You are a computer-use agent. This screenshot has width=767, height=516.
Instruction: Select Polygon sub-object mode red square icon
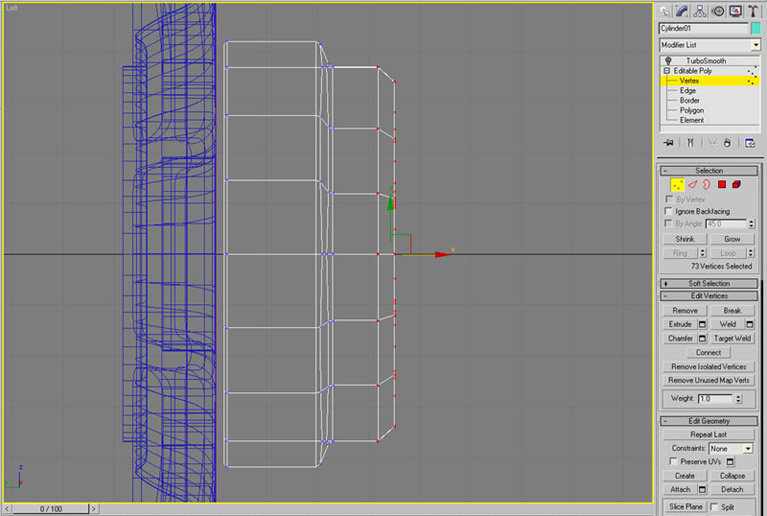coord(721,185)
